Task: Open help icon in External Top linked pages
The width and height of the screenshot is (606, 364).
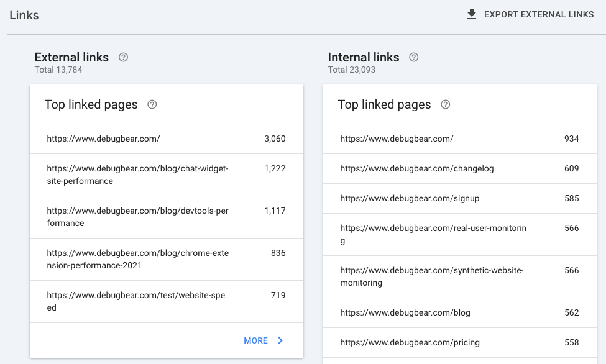Action: pyautogui.click(x=152, y=104)
